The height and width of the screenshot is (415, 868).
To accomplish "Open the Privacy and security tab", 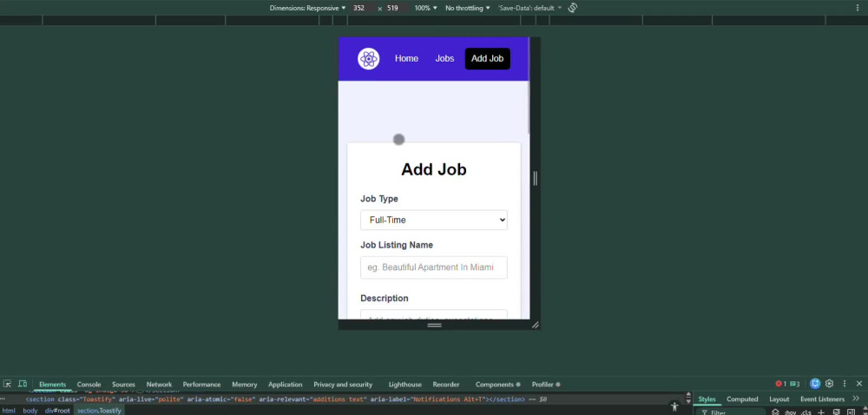I will click(343, 384).
